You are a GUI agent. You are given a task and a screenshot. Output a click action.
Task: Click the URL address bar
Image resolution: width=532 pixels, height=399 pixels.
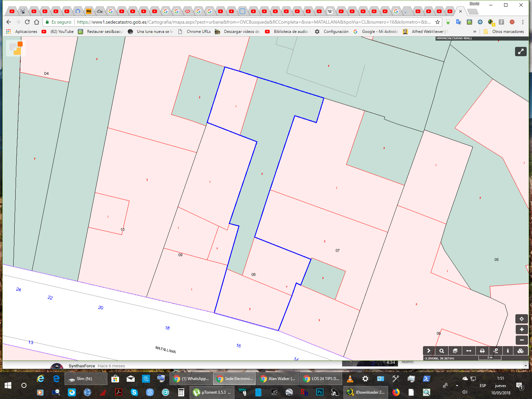(253, 22)
